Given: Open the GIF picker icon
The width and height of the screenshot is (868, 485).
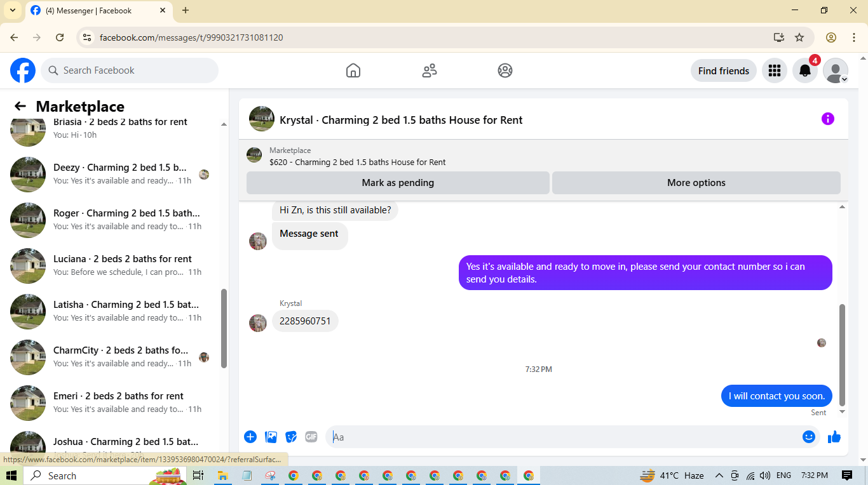Looking at the screenshot, I should tap(311, 437).
